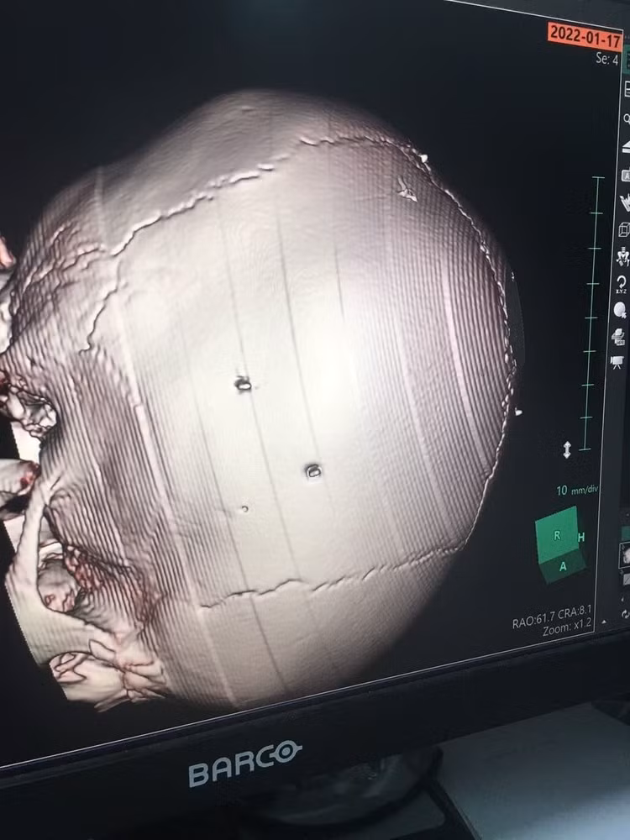Click the vertical millimeter scale ruler

tap(592, 313)
